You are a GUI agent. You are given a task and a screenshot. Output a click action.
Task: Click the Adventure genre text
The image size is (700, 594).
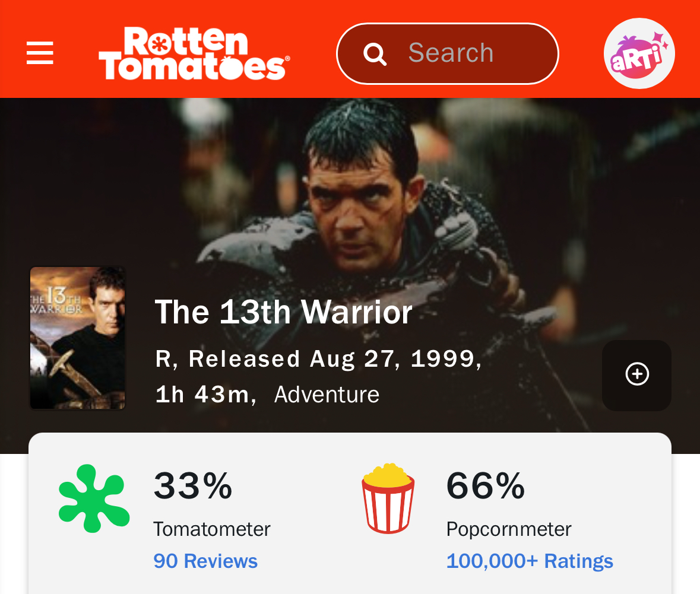(x=327, y=395)
